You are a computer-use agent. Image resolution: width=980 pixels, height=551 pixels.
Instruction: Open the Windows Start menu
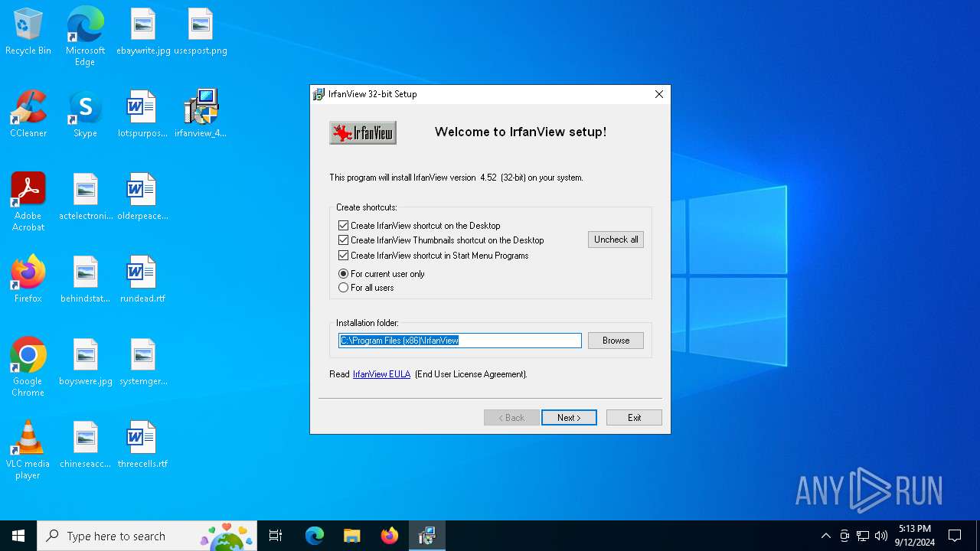[x=18, y=536]
